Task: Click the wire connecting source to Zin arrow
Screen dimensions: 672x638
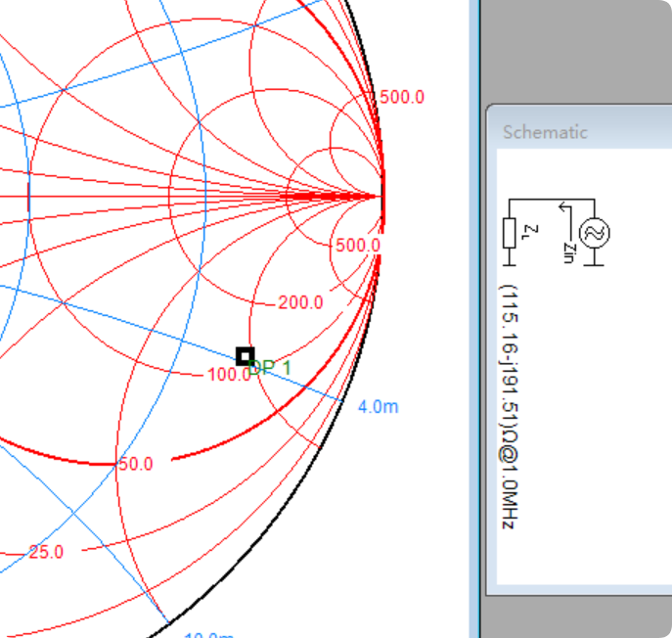Action: [577, 202]
